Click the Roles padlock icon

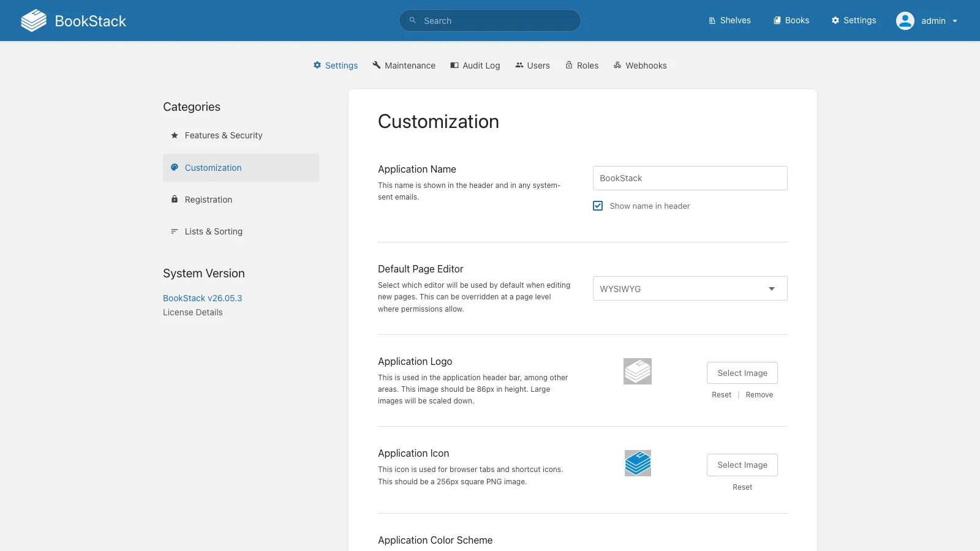pyautogui.click(x=569, y=66)
